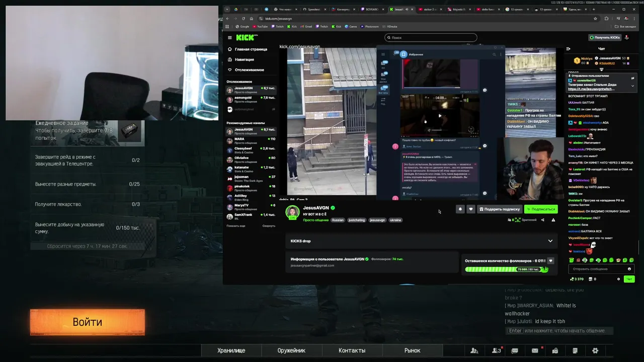This screenshot has width=644, height=362.
Task: Expand the KICKS drop section chevron
Action: click(x=550, y=241)
